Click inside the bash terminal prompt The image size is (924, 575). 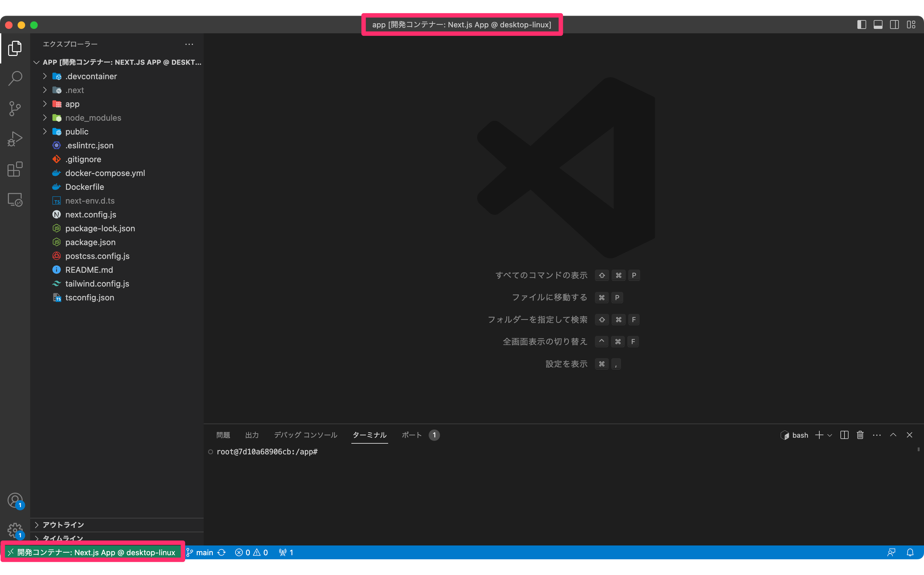pos(342,452)
